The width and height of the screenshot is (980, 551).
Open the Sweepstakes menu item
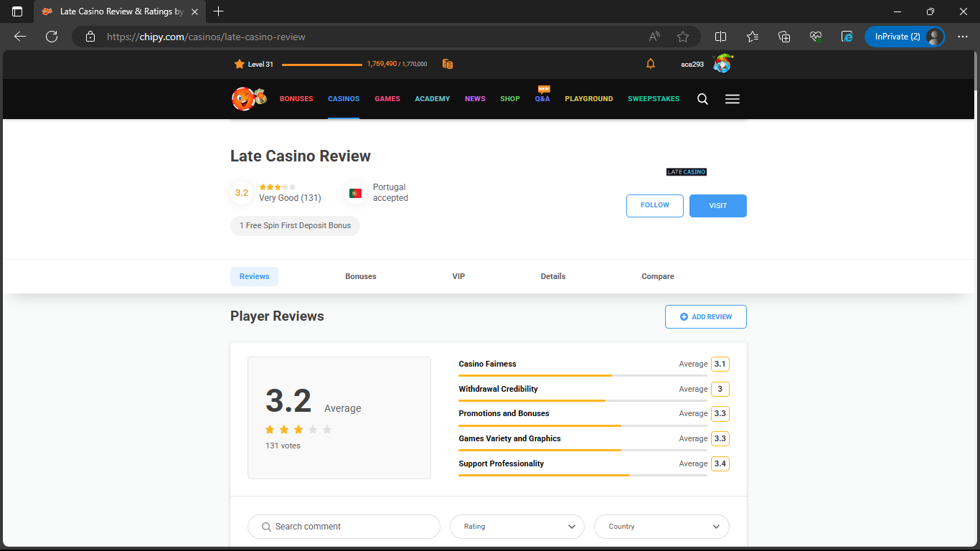[653, 99]
